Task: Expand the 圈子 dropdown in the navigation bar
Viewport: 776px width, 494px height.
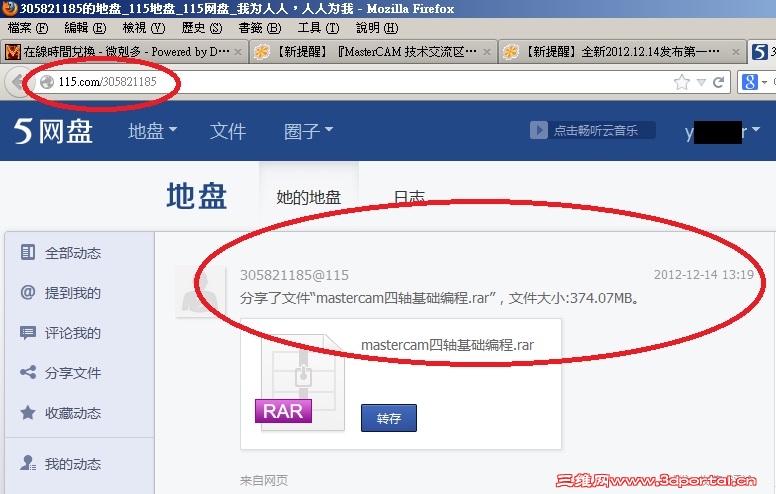Action: coord(308,131)
